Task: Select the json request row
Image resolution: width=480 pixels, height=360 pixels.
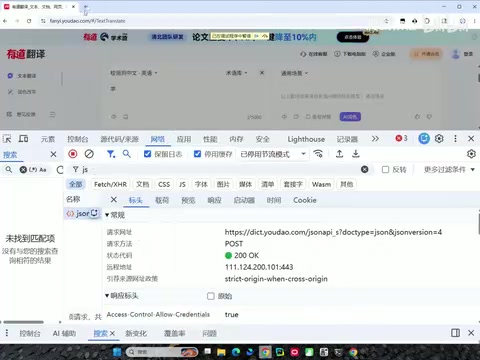Action: point(83,213)
